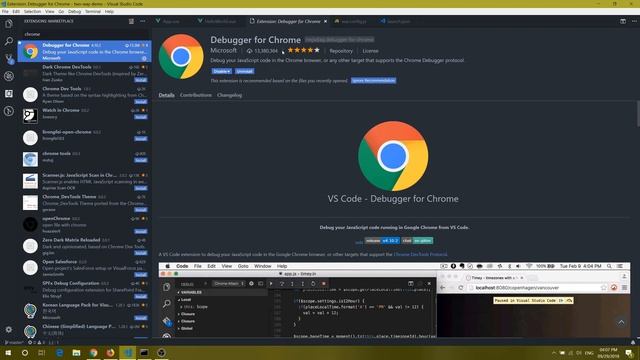Open the View menu
This screenshot has height=360, width=640.
tap(49, 11)
